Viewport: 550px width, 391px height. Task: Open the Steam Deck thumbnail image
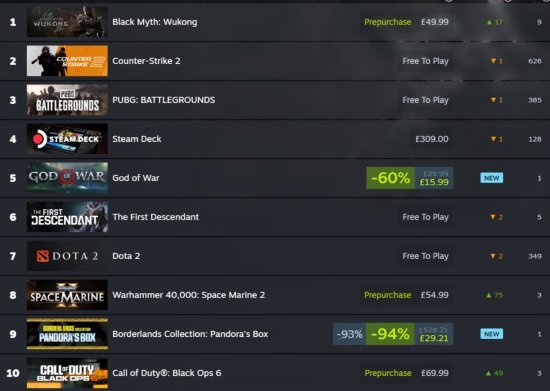tap(67, 139)
